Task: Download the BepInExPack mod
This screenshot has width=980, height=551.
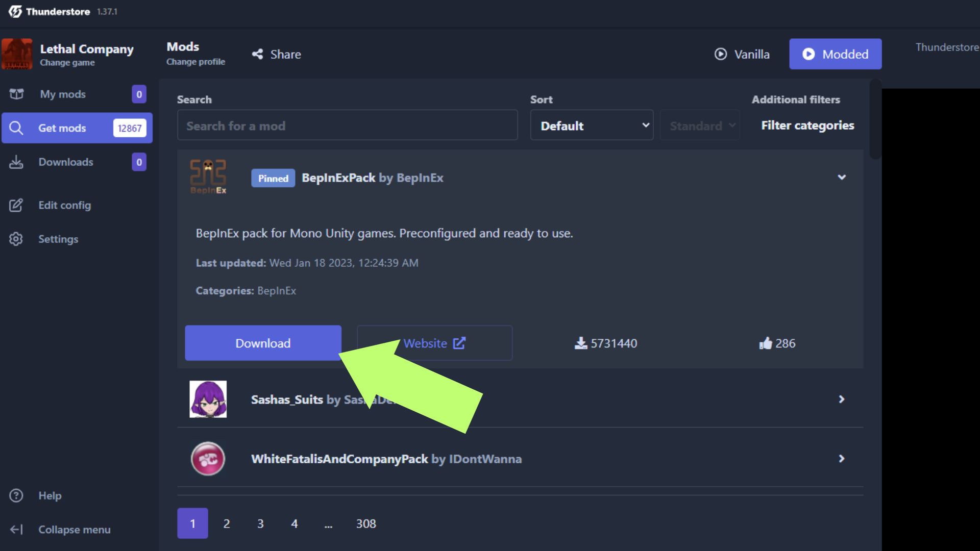Action: coord(262,343)
